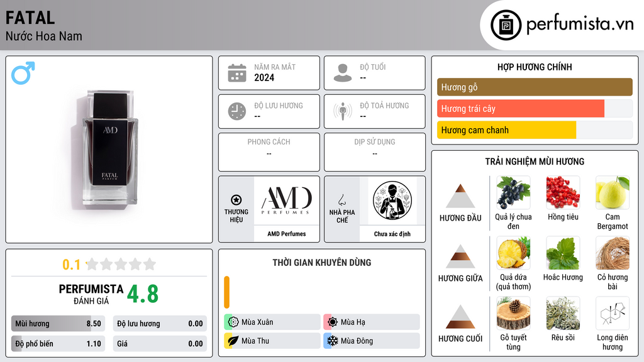The width and height of the screenshot is (644, 362).
Task: Click the FATAL perfume bottle photo
Action: [x=110, y=148]
